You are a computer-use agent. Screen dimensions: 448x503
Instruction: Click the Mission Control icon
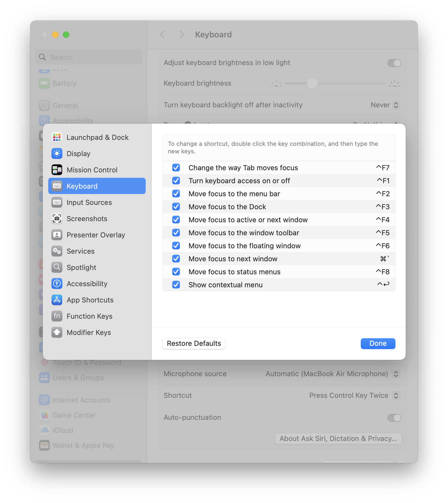pos(57,170)
